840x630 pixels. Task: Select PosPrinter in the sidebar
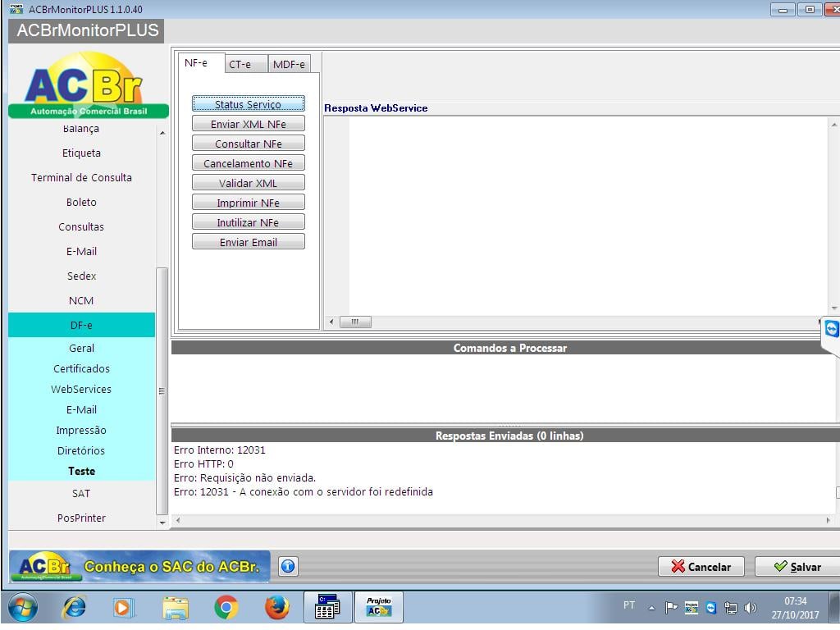(81, 518)
